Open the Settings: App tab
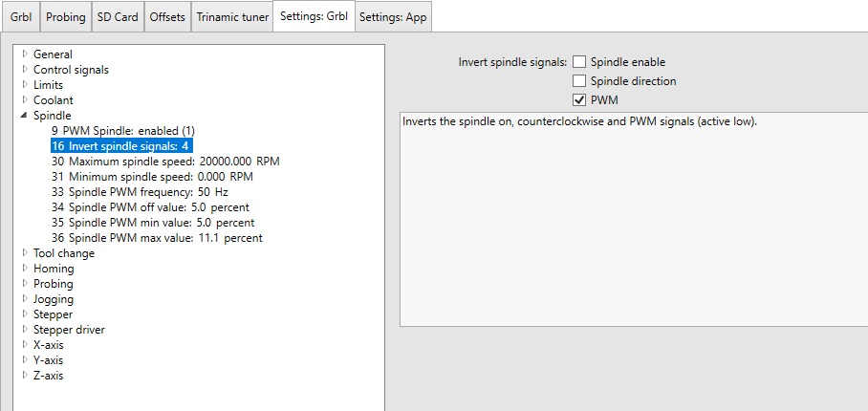This screenshot has height=411, width=868. point(393,17)
